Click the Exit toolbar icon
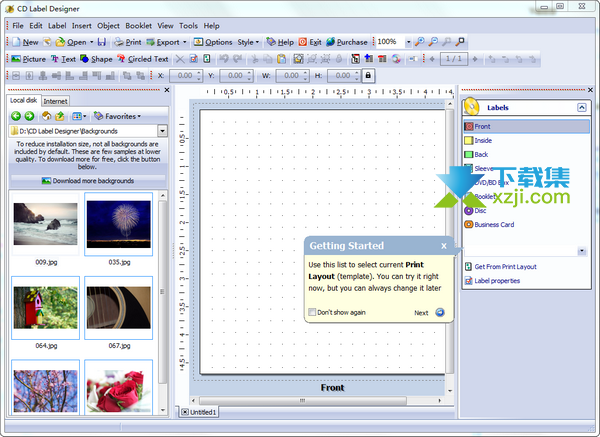 click(x=303, y=42)
